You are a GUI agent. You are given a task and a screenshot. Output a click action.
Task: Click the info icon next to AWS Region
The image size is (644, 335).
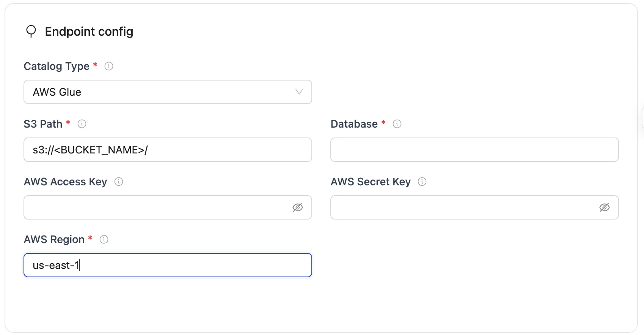pos(104,239)
